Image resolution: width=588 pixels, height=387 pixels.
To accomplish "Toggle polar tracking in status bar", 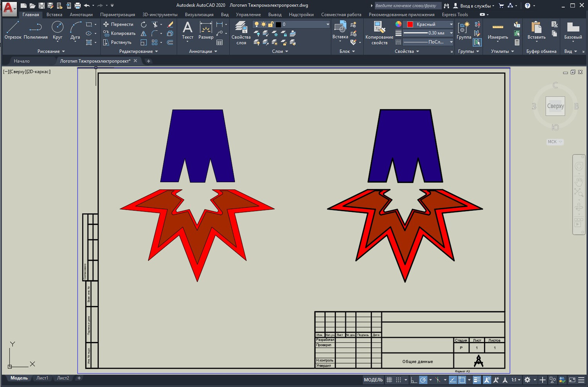I will tap(423, 380).
